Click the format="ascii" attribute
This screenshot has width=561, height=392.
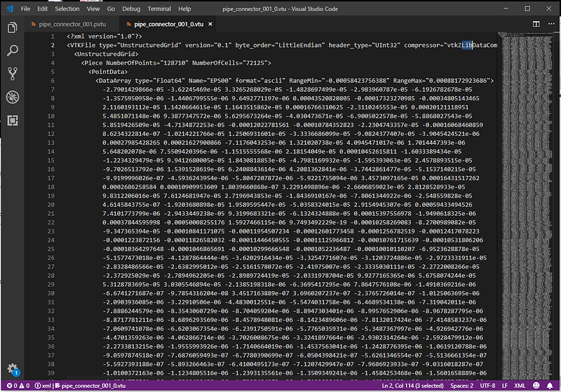tap(260, 81)
